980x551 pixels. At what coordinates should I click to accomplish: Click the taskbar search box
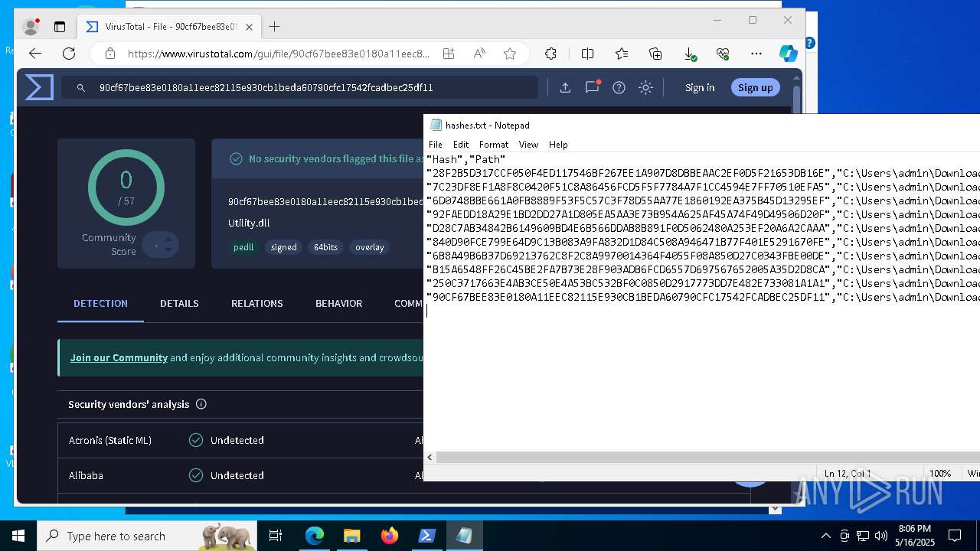147,536
